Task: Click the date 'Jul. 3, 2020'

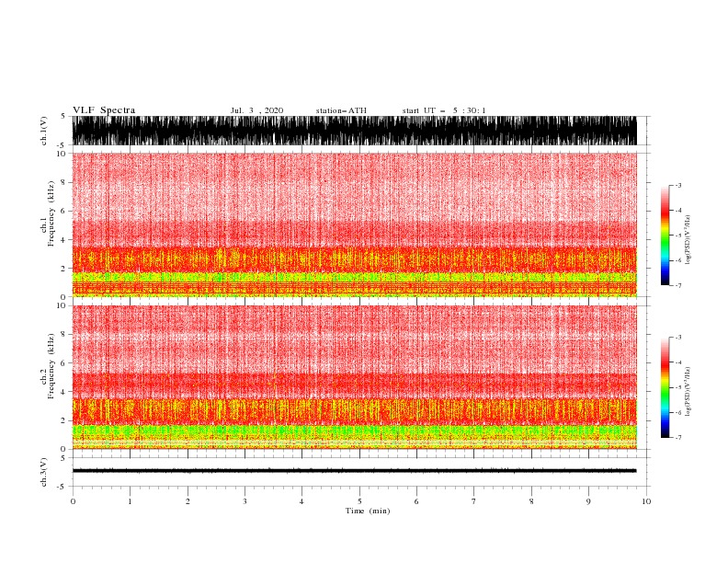Action: click(256, 110)
